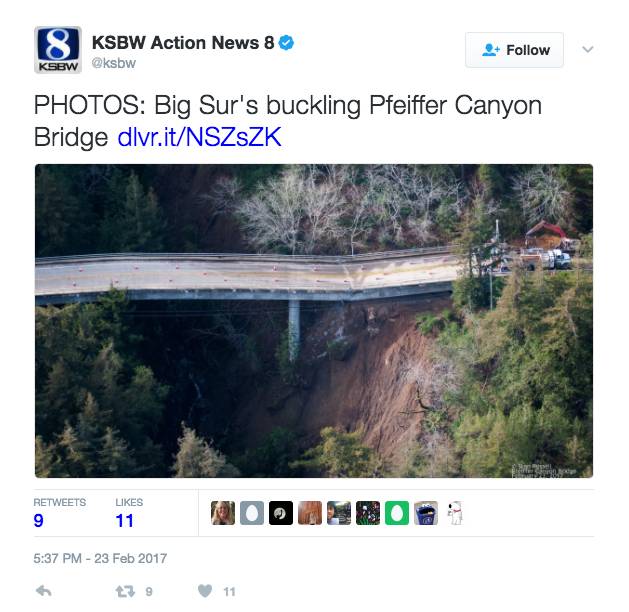
Task: Open the blonde woman liker avatar
Action: 223,513
